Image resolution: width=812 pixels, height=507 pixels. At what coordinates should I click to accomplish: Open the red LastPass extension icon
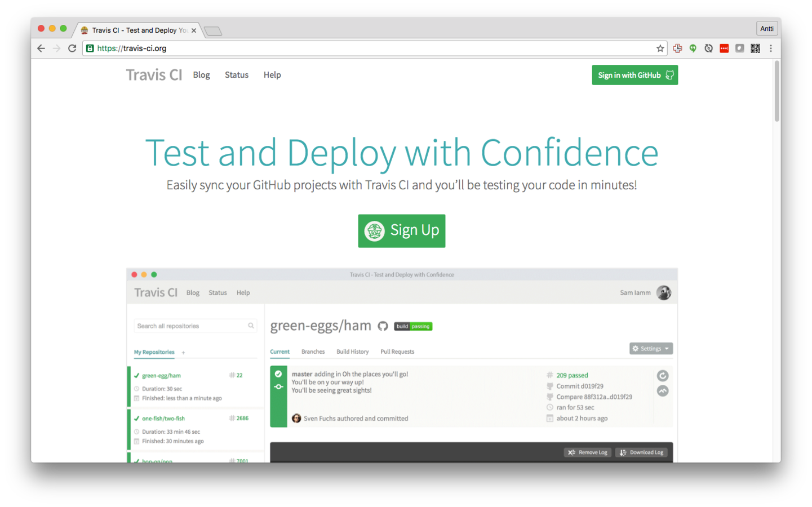coord(724,48)
